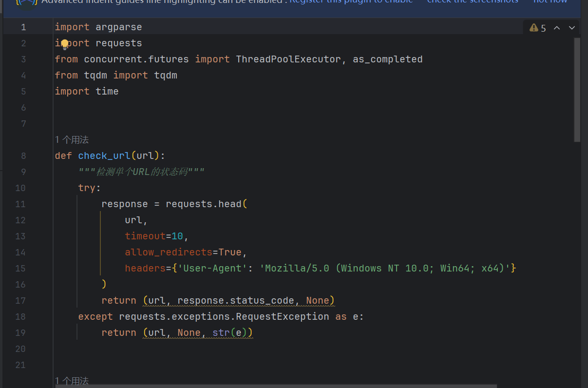Click "from tqdm import tqdm" on line 4
The width and height of the screenshot is (588, 388).
tap(116, 76)
